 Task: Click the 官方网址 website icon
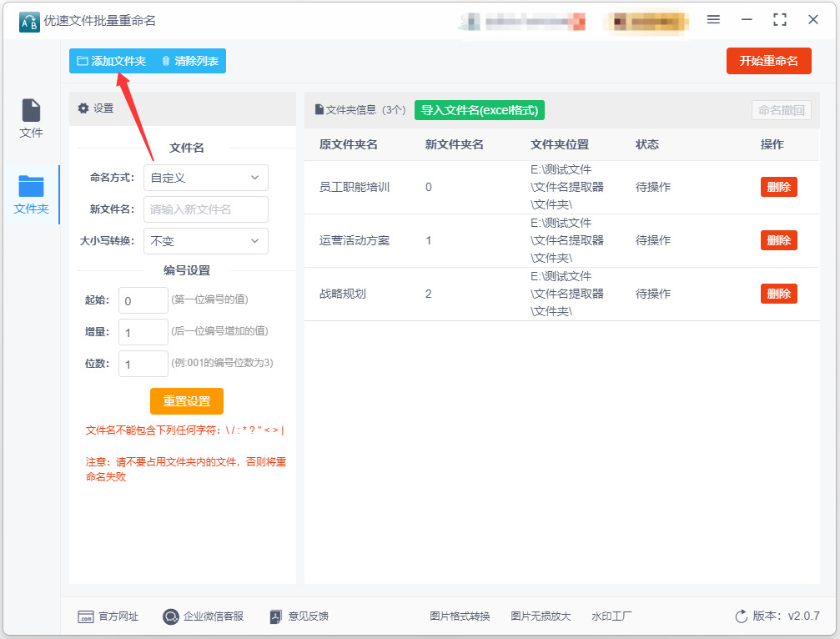pos(86,617)
